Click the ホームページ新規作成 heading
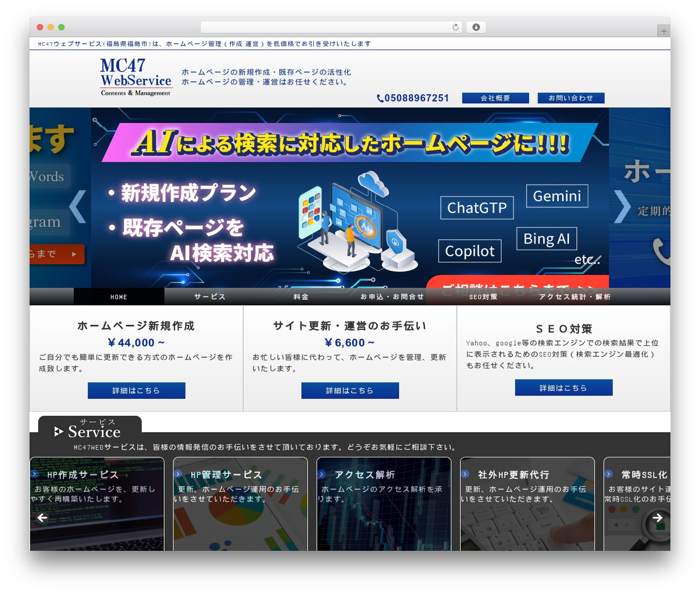This screenshot has width=700, height=593. [136, 325]
